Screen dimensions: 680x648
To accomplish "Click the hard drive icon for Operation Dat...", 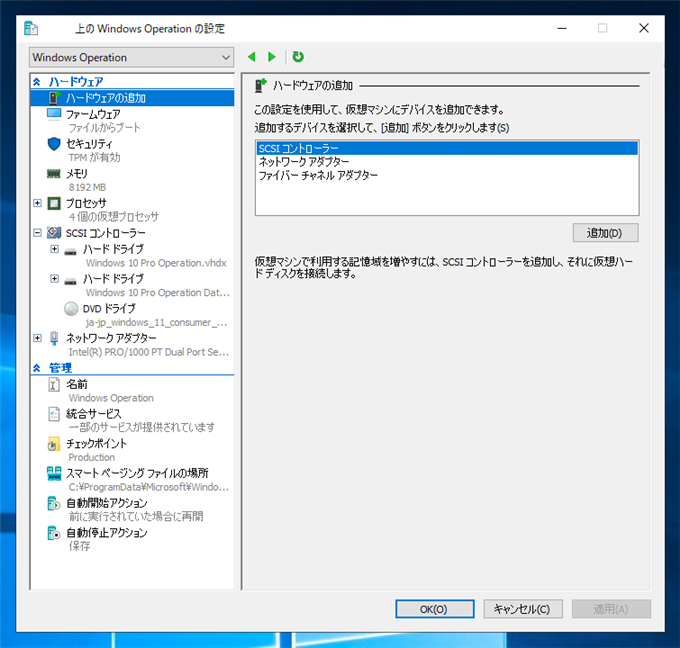I will click(x=70, y=281).
